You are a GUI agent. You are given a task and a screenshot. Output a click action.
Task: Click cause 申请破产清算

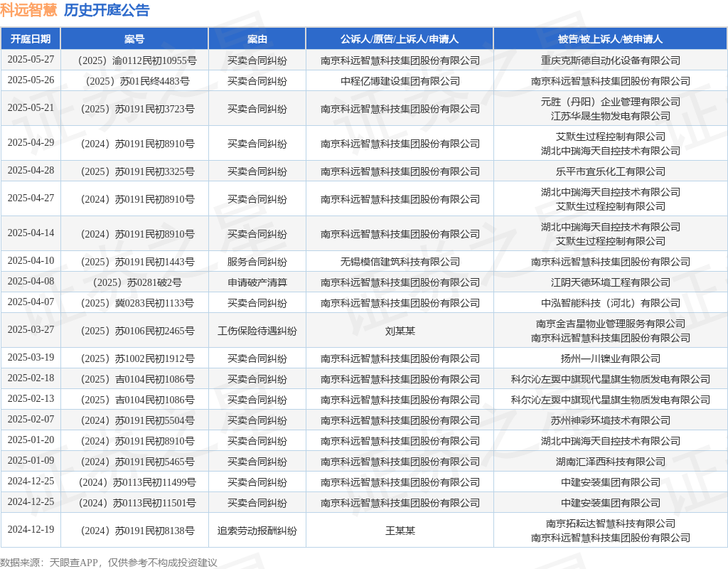(257, 282)
